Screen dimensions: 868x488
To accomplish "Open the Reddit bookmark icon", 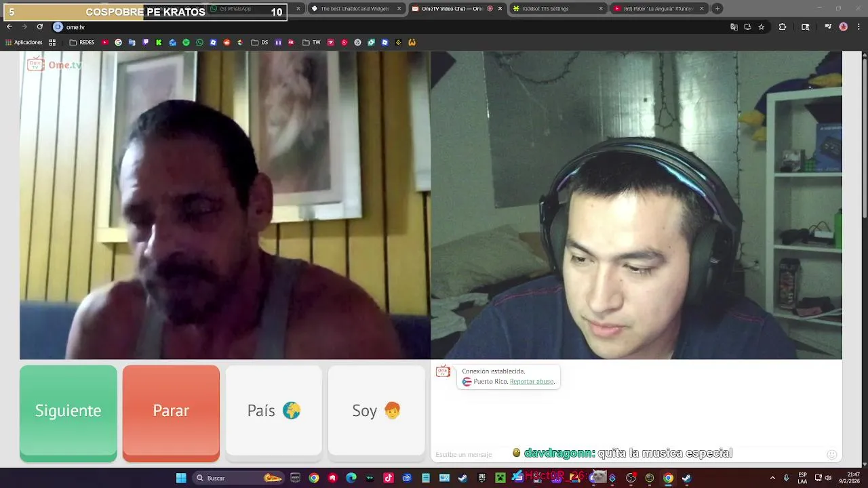I will coord(226,42).
